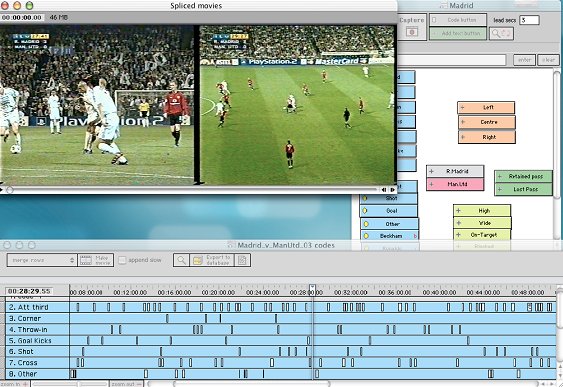Screen dimensions: 563x387
Task: Click the notes icon after Export to database
Action: [x=242, y=260]
